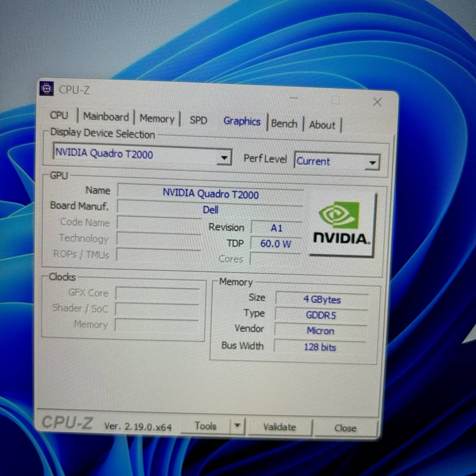Click the empty Cores field
The height and width of the screenshot is (476, 476).
275,259
